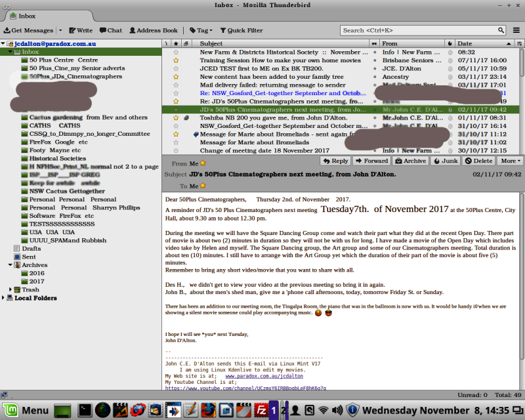Viewport: 525px width, 420px height.
Task: Click the star next to To Me in the message header
Action: [203, 186]
